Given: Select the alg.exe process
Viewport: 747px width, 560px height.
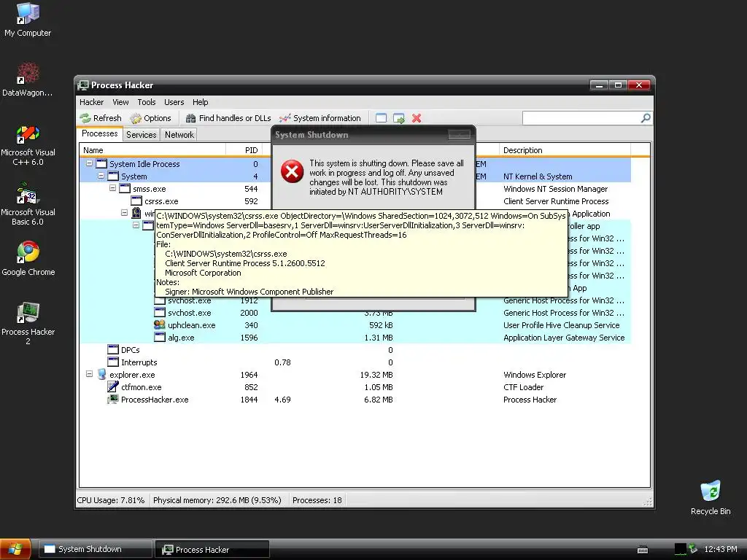Looking at the screenshot, I should [355, 337].
